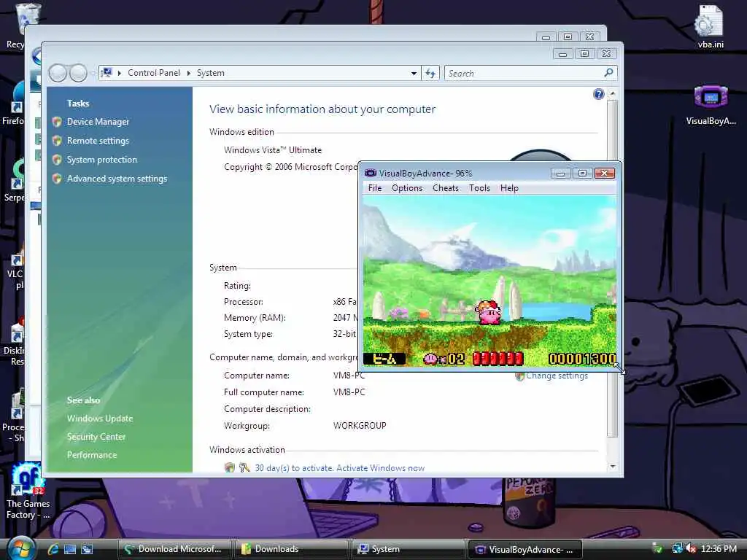Open Device Manager from Tasks

coord(98,122)
